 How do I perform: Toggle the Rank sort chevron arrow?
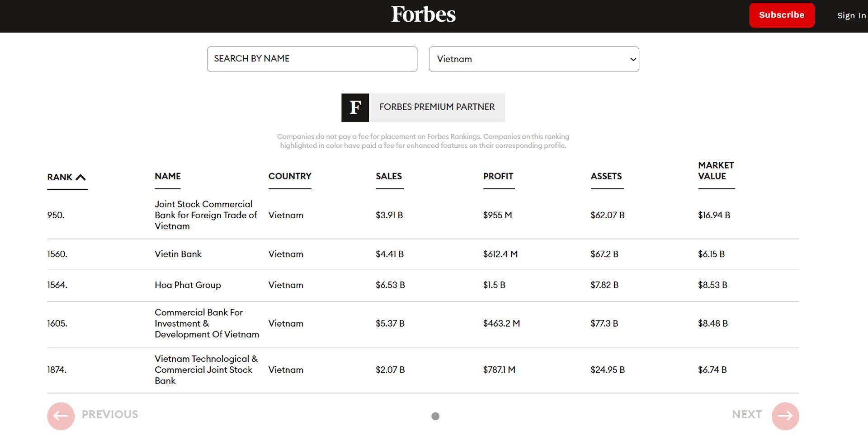click(x=80, y=177)
